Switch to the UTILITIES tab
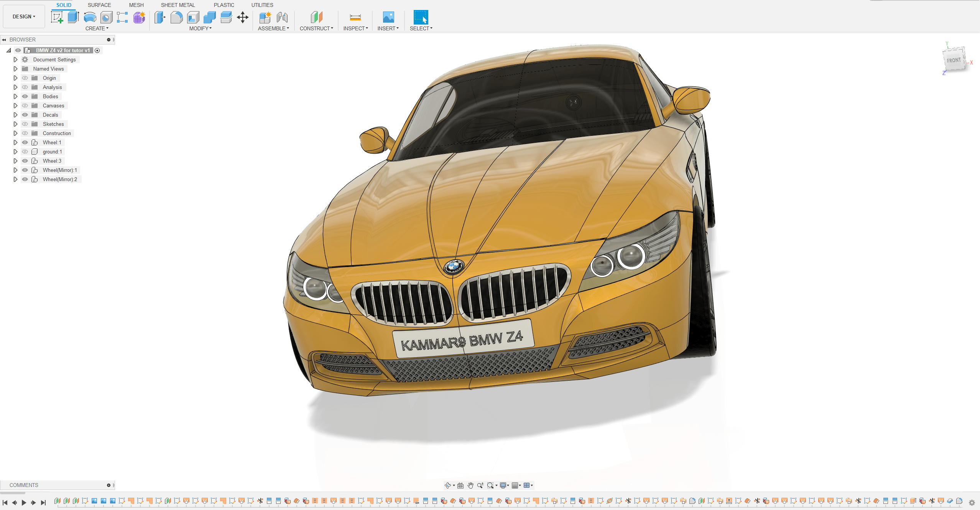Viewport: 980px width, 510px height. pos(262,5)
